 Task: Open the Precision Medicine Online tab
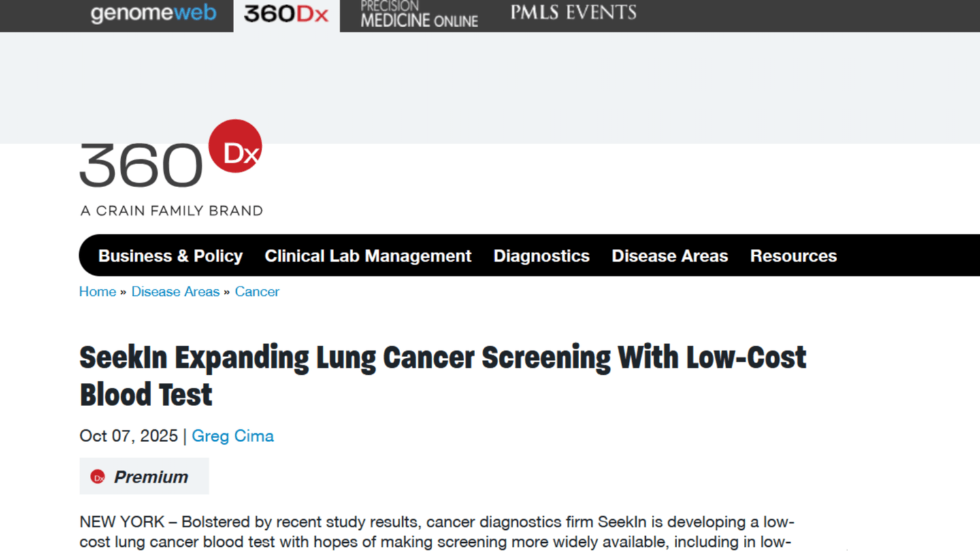[x=419, y=14]
